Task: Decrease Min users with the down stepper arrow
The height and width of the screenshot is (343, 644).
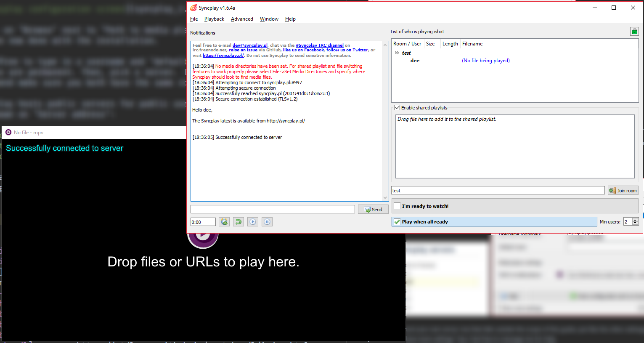Action: point(635,223)
